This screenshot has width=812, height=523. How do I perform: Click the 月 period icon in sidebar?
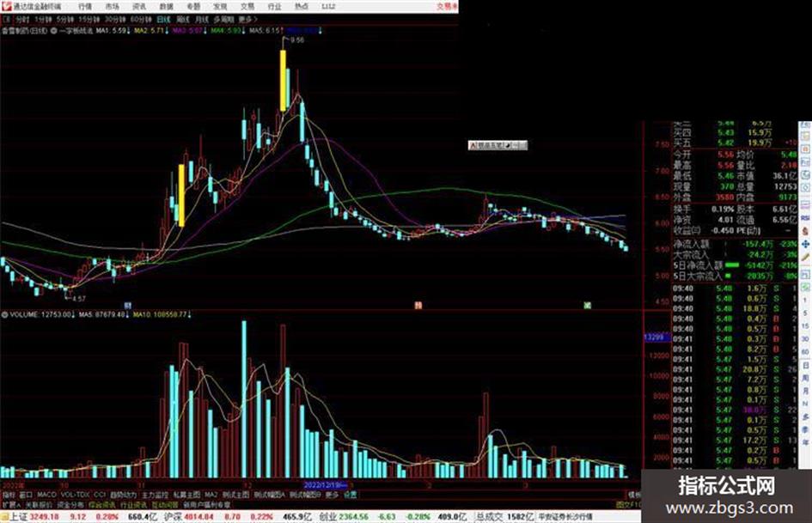805,391
